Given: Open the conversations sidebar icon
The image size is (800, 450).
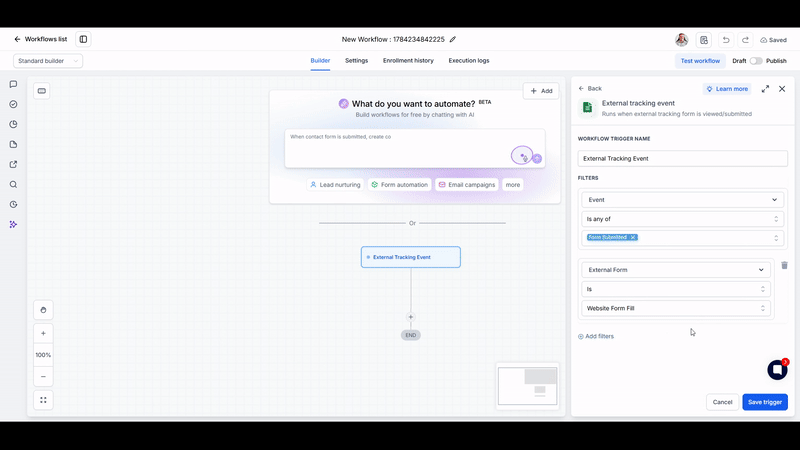Looking at the screenshot, I should 13,84.
